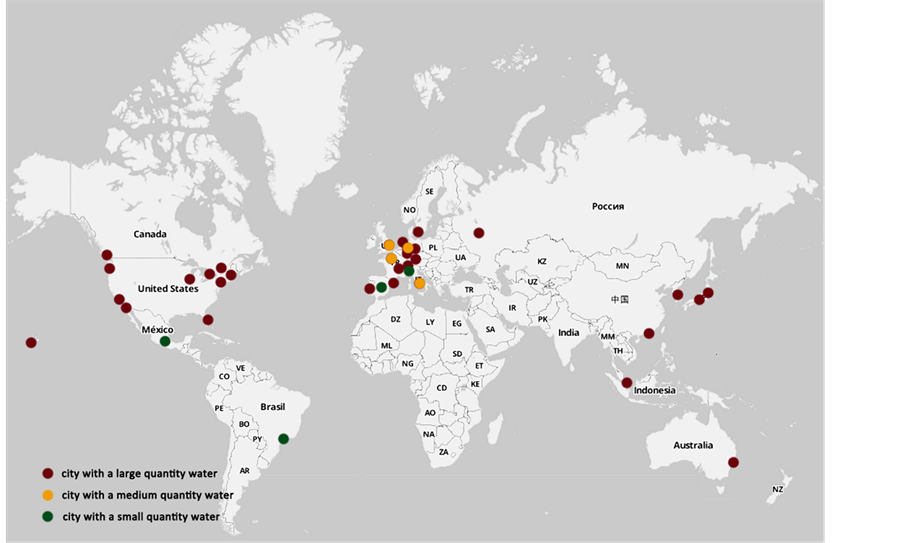Image resolution: width=903 pixels, height=543 pixels.
Task: Click the green city dot in México
Action: click(165, 341)
